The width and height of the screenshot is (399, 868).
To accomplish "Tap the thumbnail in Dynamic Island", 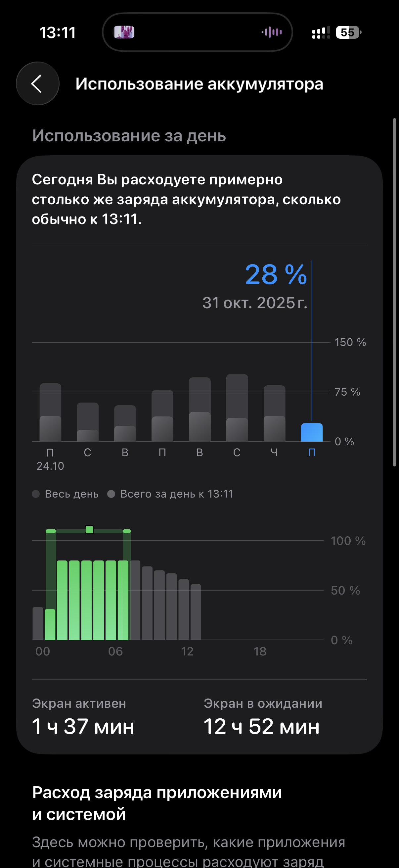I will [124, 32].
